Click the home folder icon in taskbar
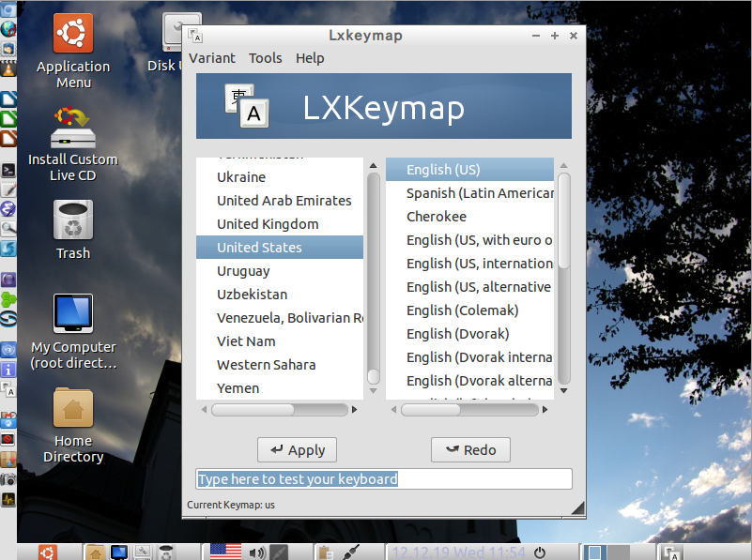The image size is (752, 560). 96,552
